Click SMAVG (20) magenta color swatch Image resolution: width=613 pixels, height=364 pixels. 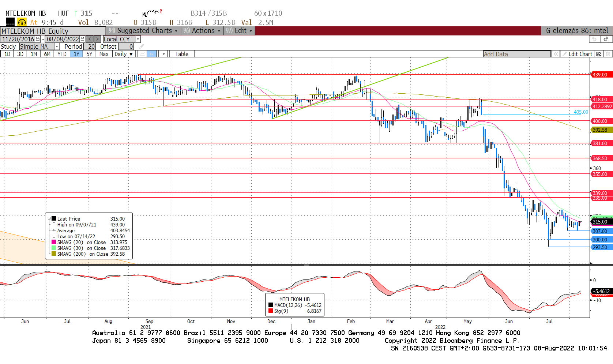(54, 242)
